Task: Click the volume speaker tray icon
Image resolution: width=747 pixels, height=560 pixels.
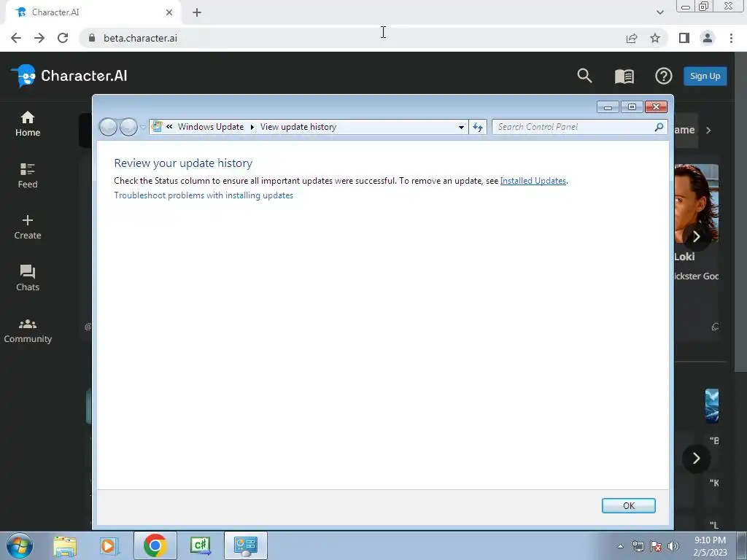Action: click(673, 546)
